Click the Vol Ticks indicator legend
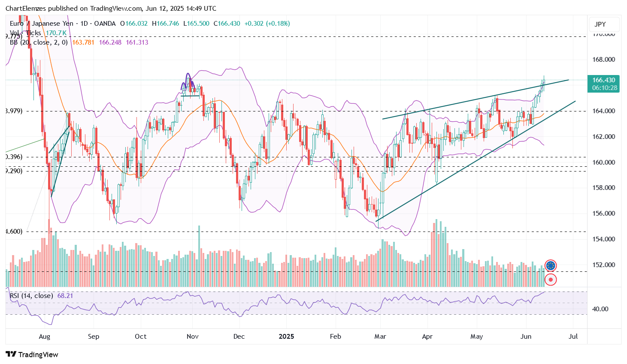 pyautogui.click(x=25, y=33)
